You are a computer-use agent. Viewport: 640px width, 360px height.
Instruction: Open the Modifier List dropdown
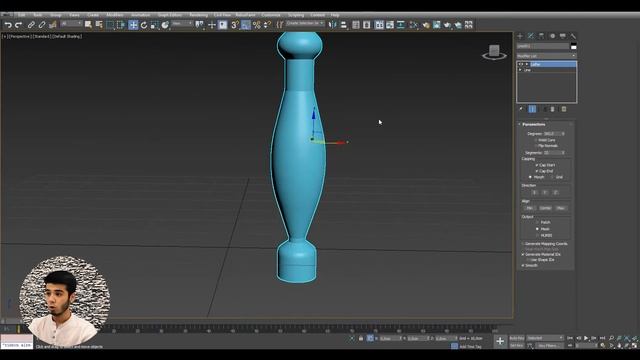547,56
